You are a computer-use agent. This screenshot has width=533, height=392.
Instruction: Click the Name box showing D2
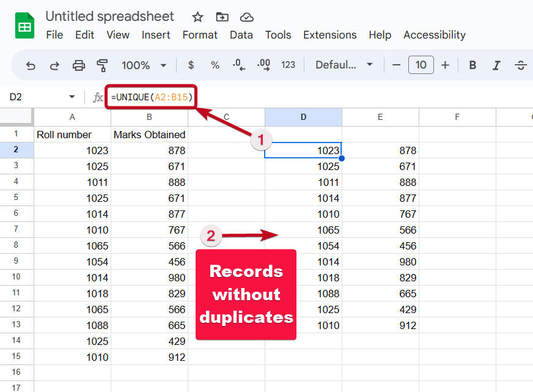pos(16,97)
